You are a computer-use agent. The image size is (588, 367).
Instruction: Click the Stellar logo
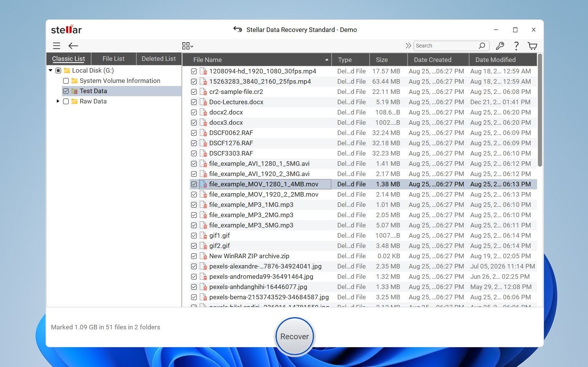click(66, 30)
